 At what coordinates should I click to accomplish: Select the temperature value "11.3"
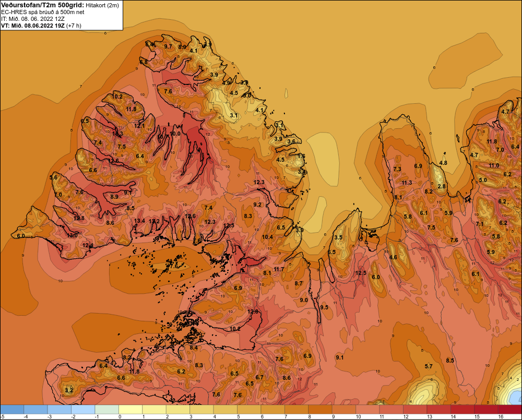pyautogui.click(x=407, y=183)
